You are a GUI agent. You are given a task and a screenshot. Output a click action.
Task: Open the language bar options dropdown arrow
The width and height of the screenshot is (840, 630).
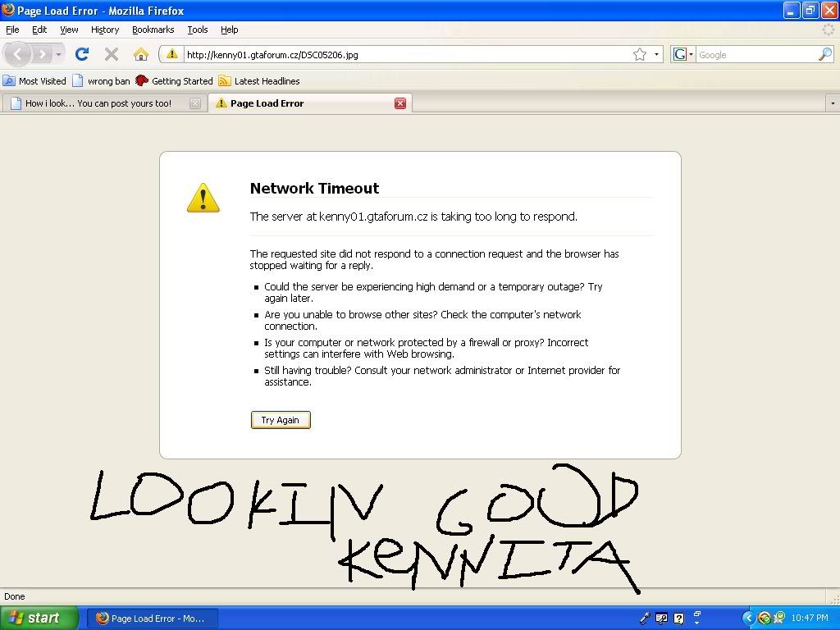[697, 623]
